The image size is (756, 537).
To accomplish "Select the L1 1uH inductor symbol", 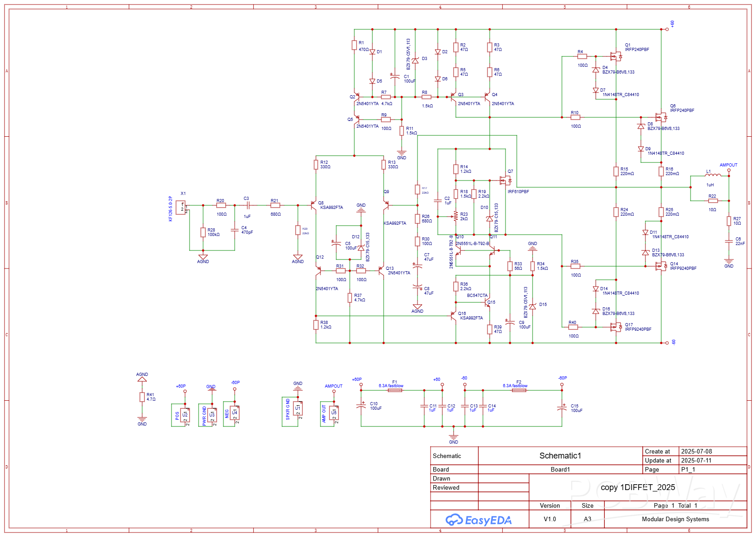I will click(x=713, y=176).
